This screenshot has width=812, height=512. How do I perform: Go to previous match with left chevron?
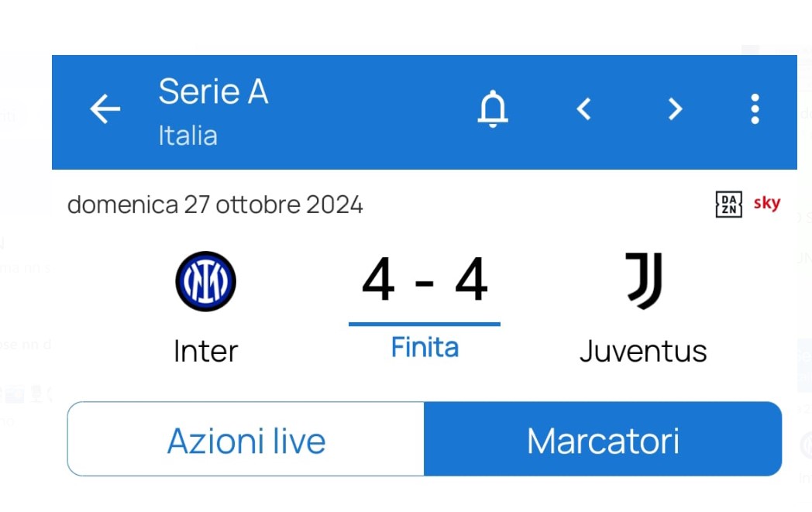pos(584,109)
